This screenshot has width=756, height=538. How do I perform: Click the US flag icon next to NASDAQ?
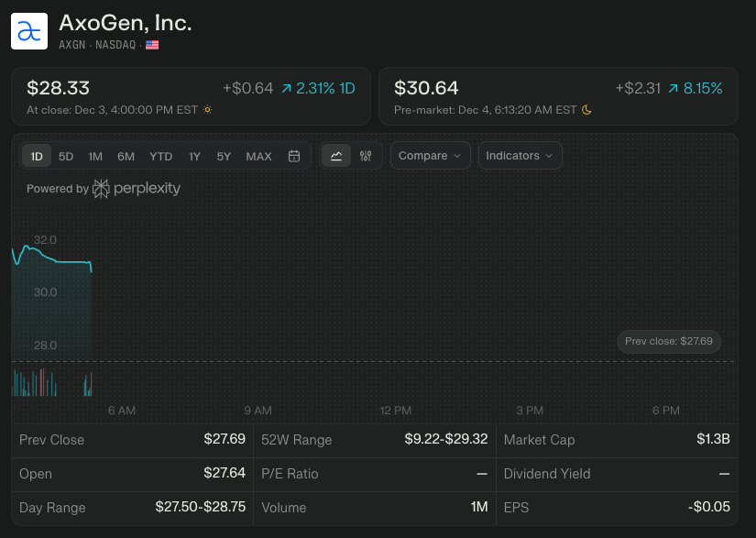pyautogui.click(x=152, y=45)
